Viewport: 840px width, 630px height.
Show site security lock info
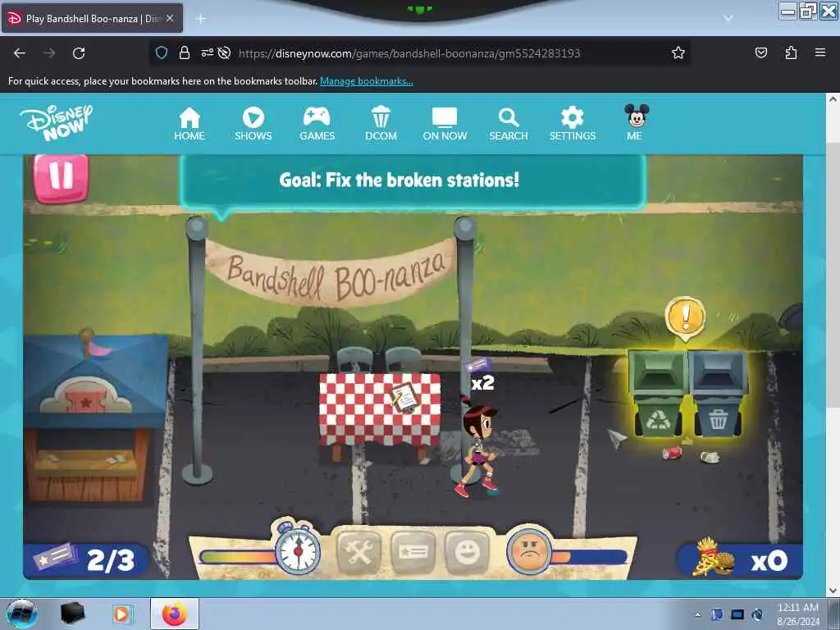pos(185,52)
